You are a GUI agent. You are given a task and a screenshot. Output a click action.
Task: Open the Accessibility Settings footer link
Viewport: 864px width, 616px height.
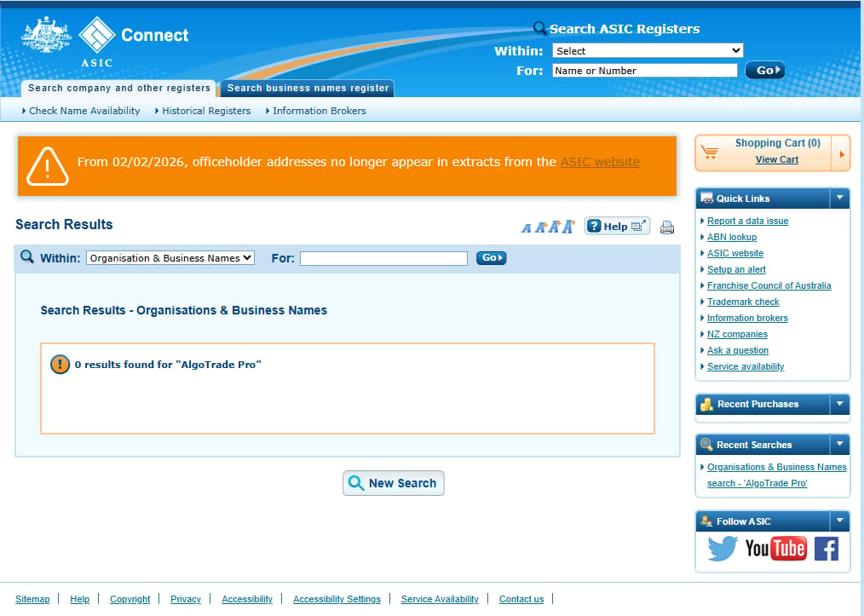tap(336, 599)
